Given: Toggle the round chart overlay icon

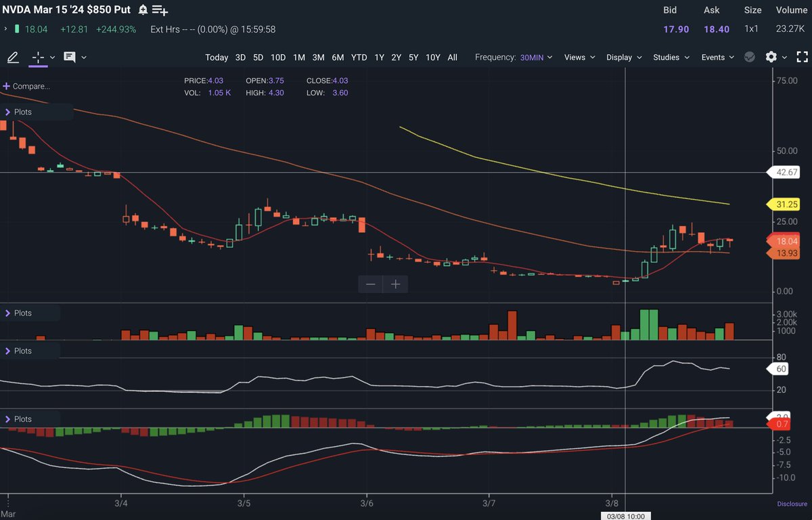Looking at the screenshot, I should coord(749,58).
